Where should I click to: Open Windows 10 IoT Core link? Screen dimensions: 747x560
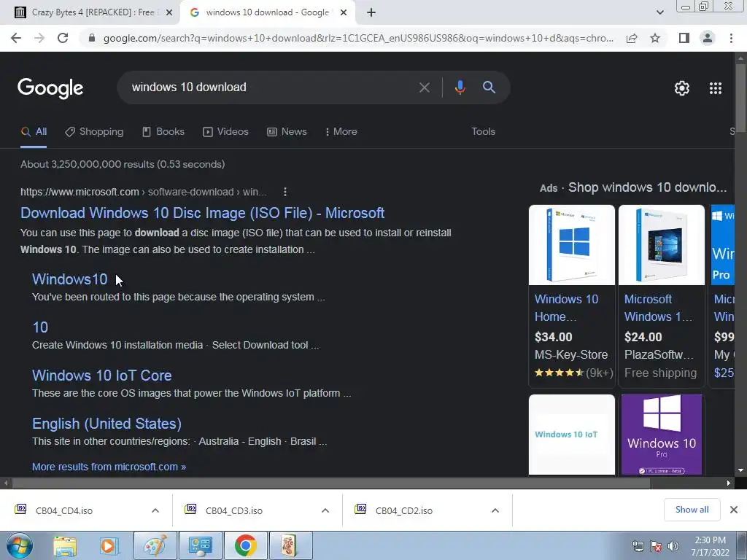102,376
